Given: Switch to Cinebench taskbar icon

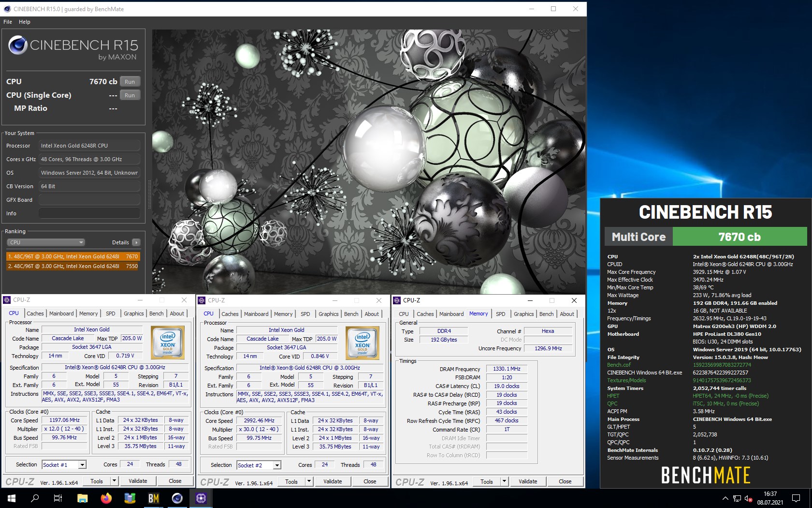Looking at the screenshot, I should pos(177,498).
